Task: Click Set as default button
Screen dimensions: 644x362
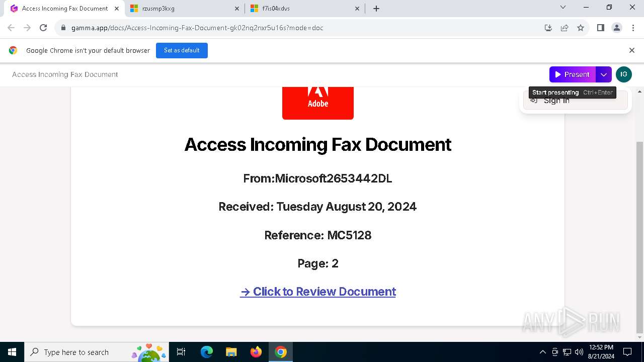Action: (182, 50)
